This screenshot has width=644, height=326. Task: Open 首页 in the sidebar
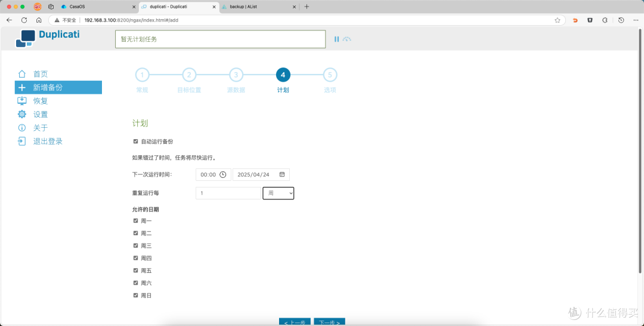pos(58,74)
